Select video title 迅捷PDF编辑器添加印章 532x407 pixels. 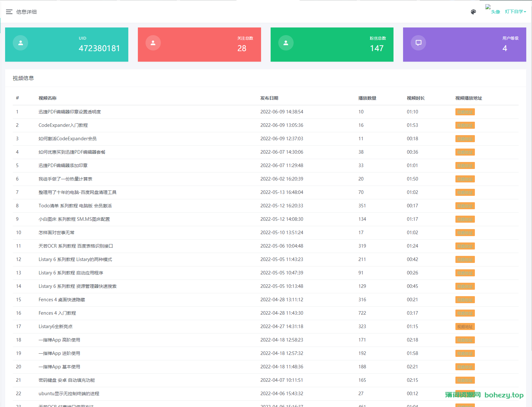coord(63,165)
